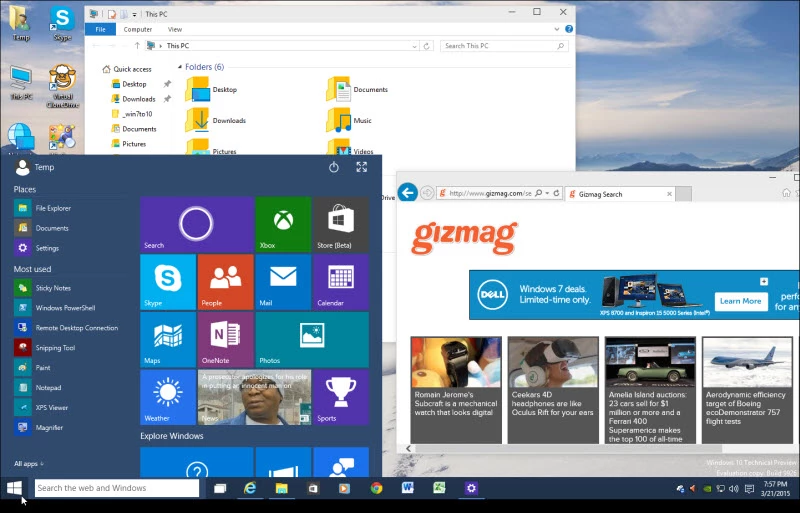Expand the ribbon in This PC window
800x513 pixels.
[x=557, y=29]
